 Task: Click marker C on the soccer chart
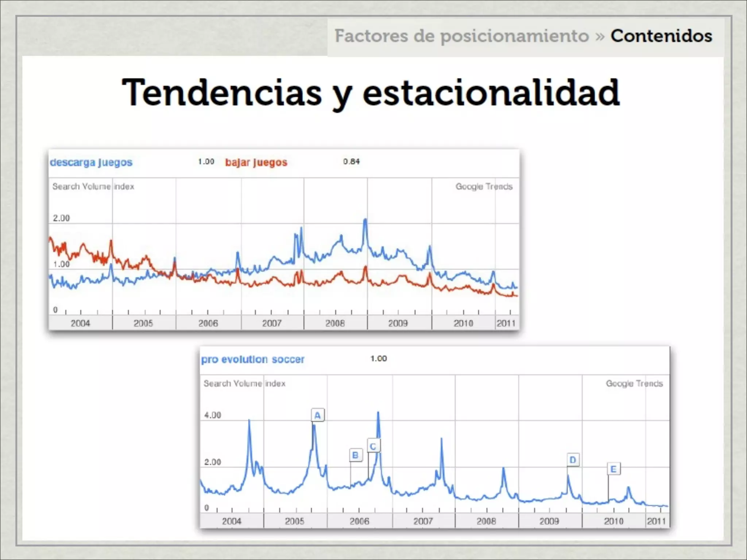tap(373, 446)
